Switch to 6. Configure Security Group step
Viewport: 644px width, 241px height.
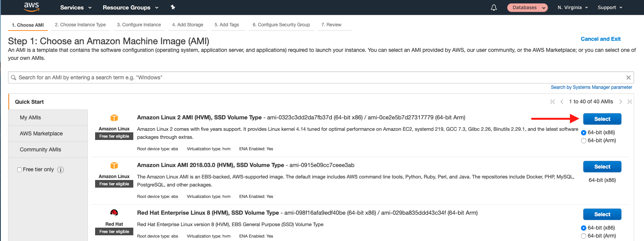(281, 25)
